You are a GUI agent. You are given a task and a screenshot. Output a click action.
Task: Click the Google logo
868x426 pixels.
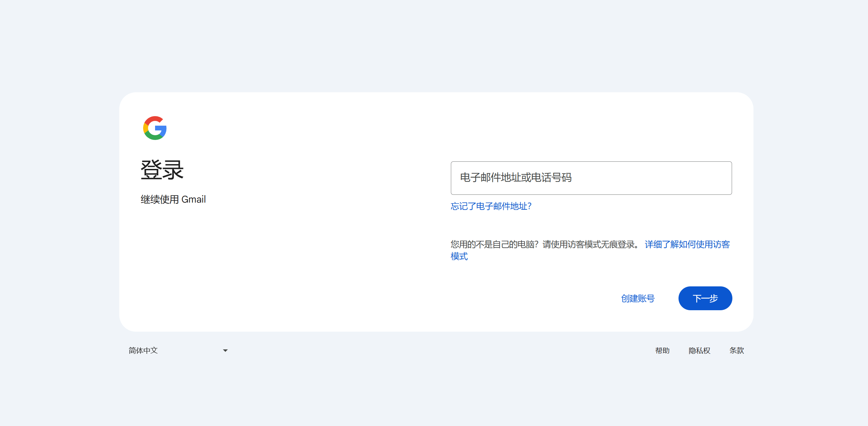(154, 128)
